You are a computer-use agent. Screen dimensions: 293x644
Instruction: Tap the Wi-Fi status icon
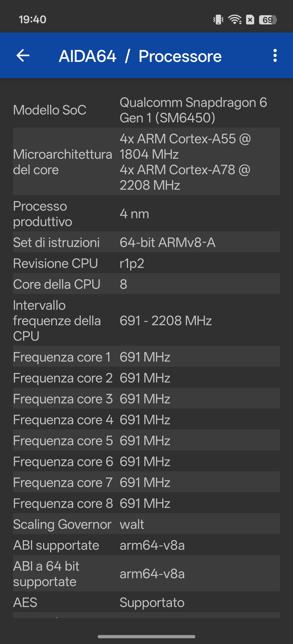point(235,20)
